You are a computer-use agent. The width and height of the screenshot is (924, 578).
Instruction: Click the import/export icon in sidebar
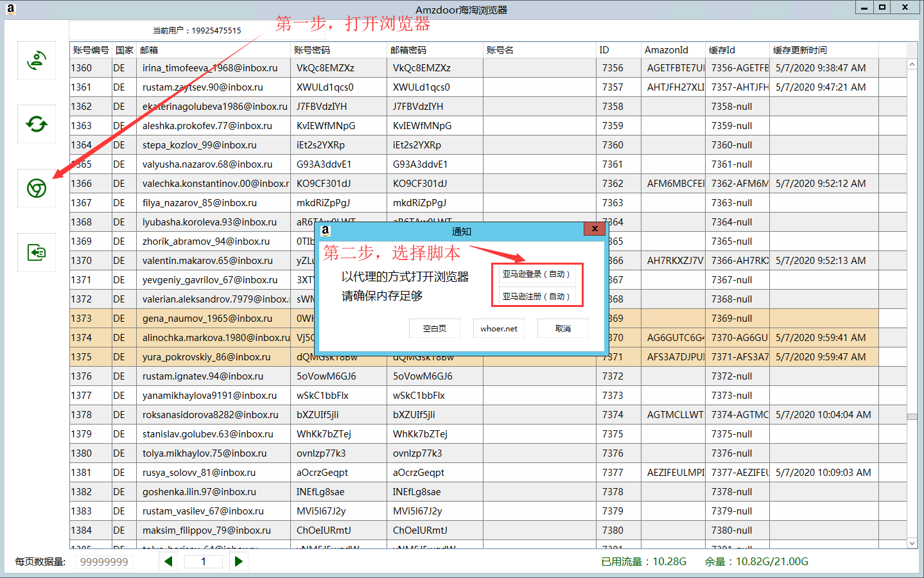tap(37, 252)
